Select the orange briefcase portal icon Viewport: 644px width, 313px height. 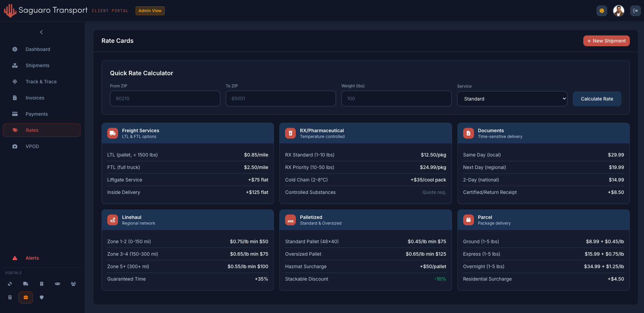pyautogui.click(x=26, y=297)
